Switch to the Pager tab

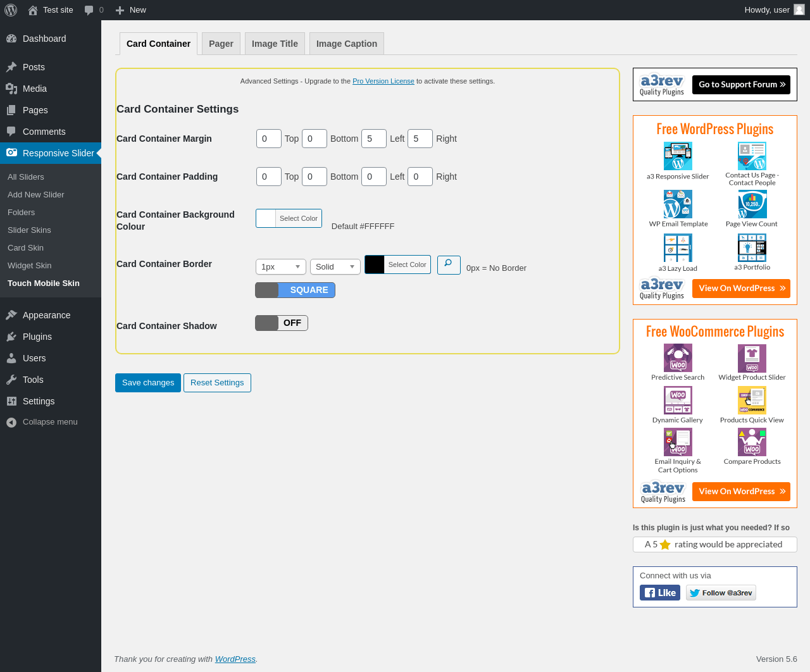[x=221, y=44]
